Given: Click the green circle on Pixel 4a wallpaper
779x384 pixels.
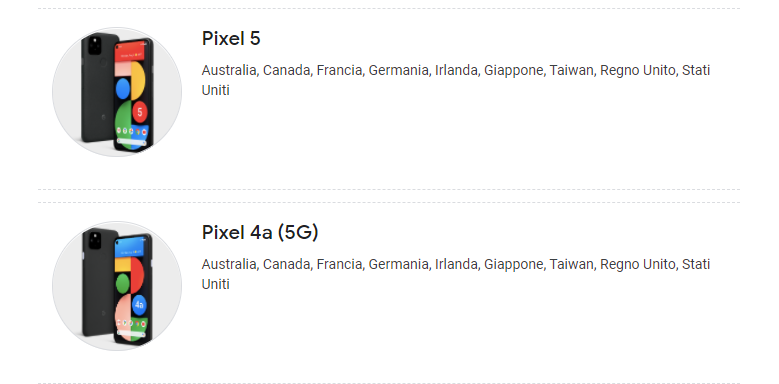Looking at the screenshot, I should pyautogui.click(x=123, y=283).
